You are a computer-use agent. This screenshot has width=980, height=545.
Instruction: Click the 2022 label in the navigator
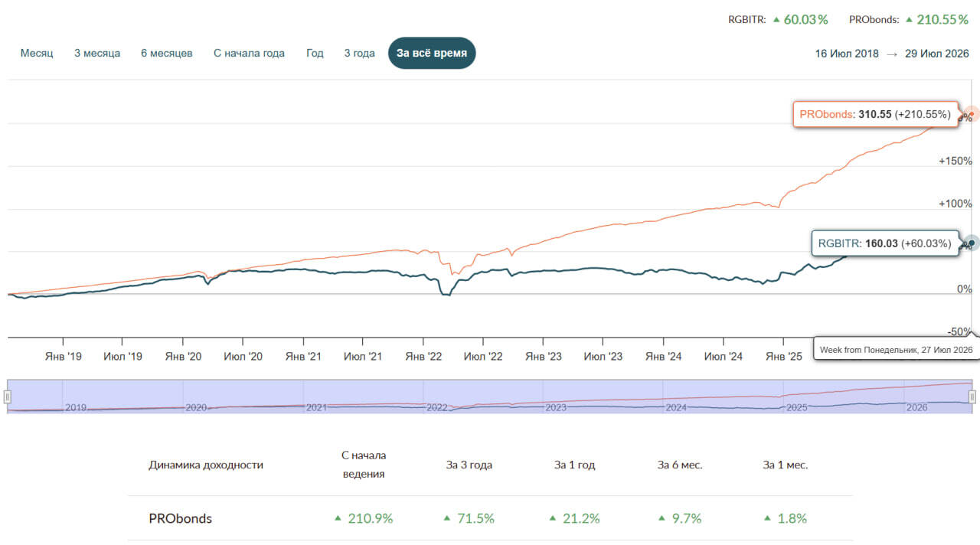pyautogui.click(x=436, y=407)
